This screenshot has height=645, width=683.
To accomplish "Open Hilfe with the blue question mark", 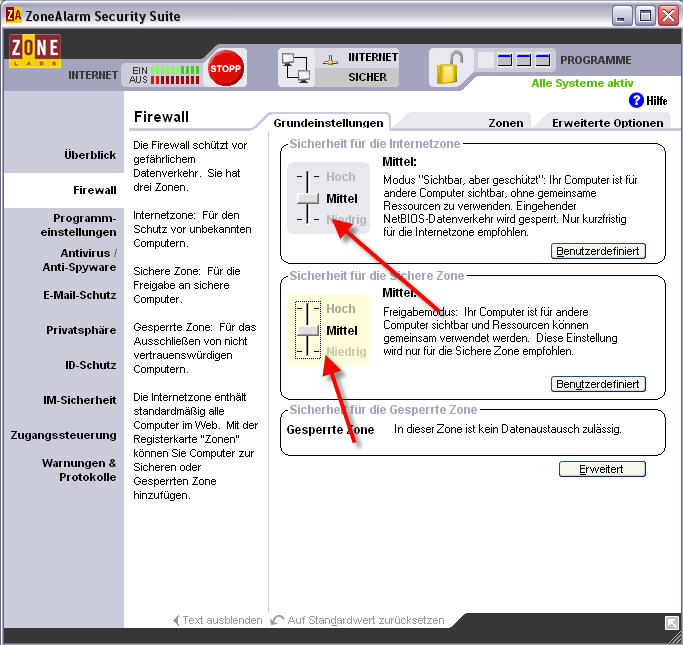I will click(x=636, y=101).
